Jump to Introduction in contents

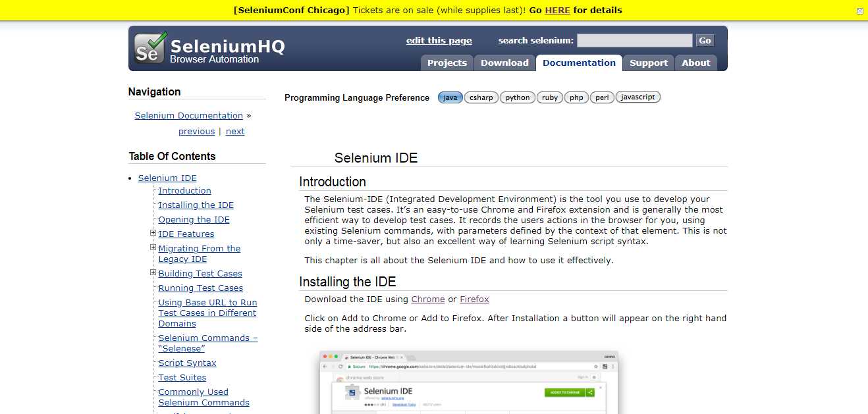pyautogui.click(x=185, y=190)
